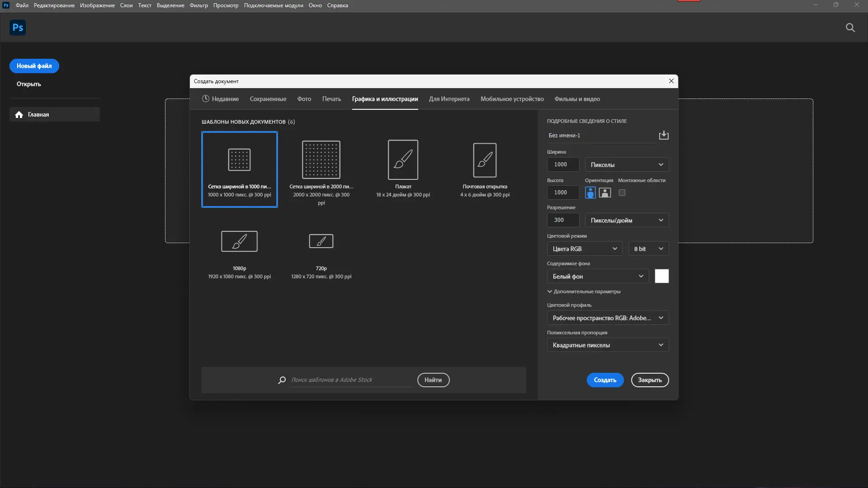
Task: Set portrait orientation
Action: click(590, 192)
